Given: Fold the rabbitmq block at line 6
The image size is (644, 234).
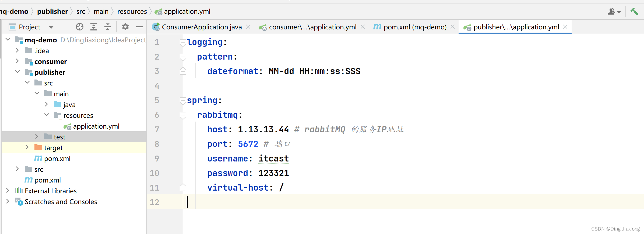Looking at the screenshot, I should pos(183,115).
